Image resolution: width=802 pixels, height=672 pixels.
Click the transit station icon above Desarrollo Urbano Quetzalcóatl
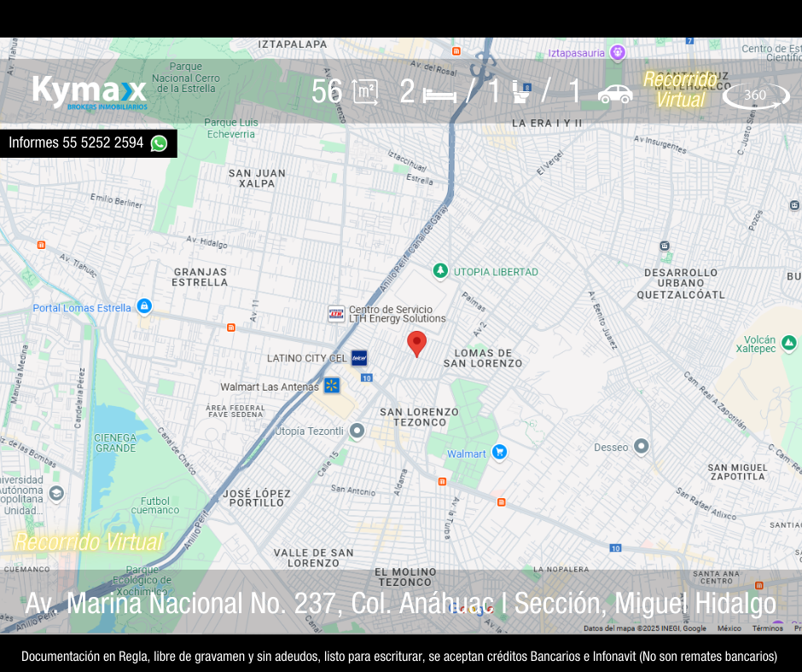pyautogui.click(x=665, y=246)
